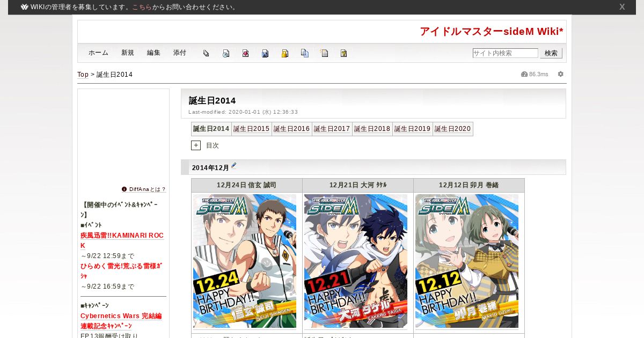Go to Top breadcrumb link

[x=83, y=75]
